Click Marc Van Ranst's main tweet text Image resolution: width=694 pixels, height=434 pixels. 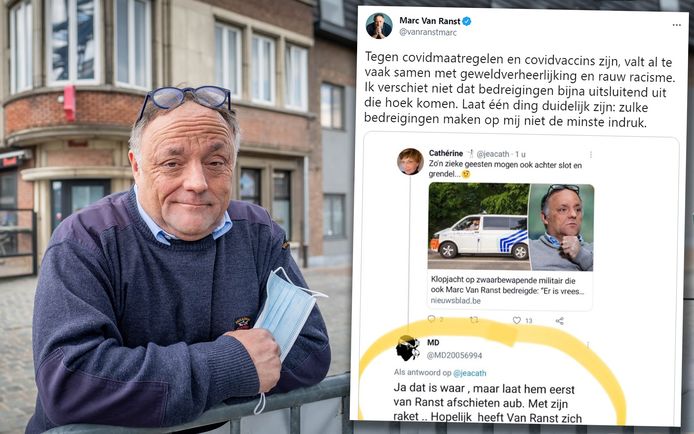click(520, 90)
